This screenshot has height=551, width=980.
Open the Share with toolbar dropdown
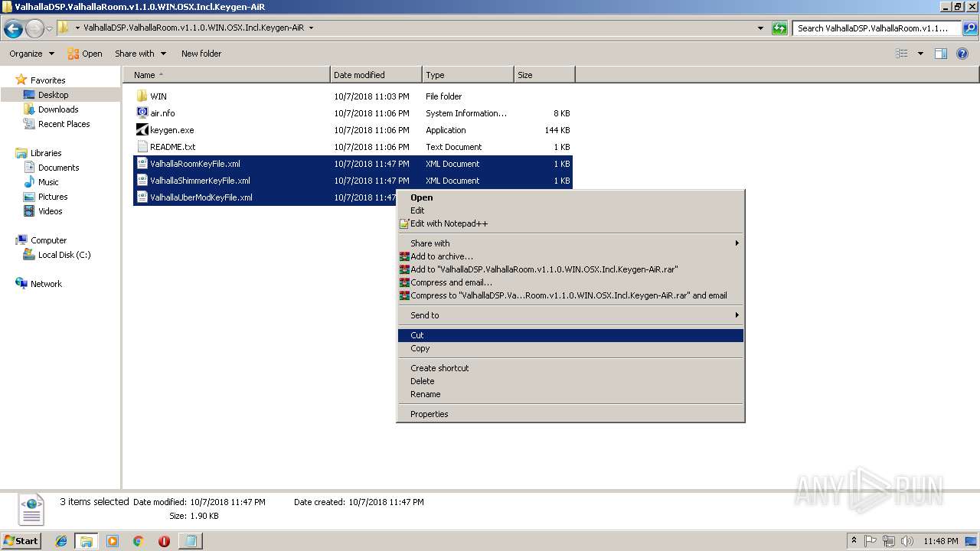[140, 54]
